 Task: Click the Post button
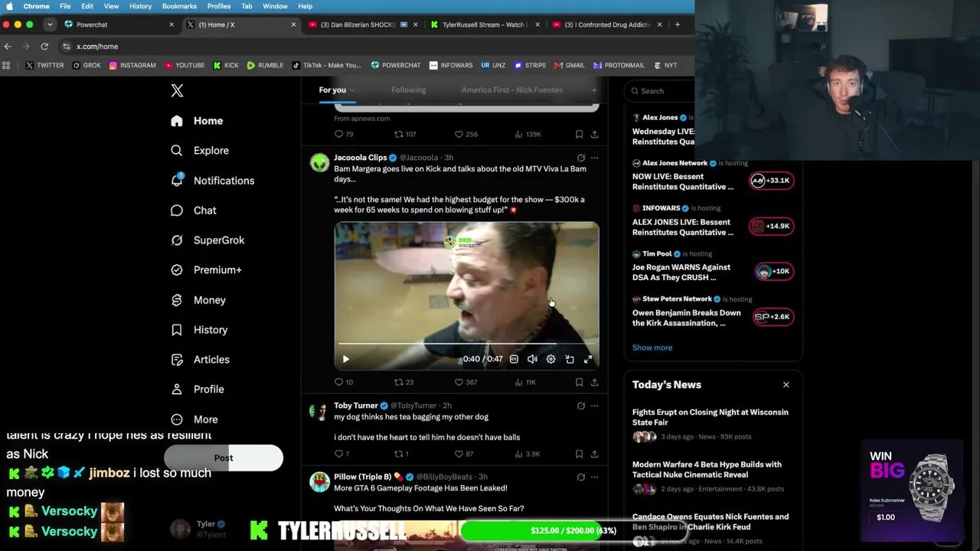point(224,458)
